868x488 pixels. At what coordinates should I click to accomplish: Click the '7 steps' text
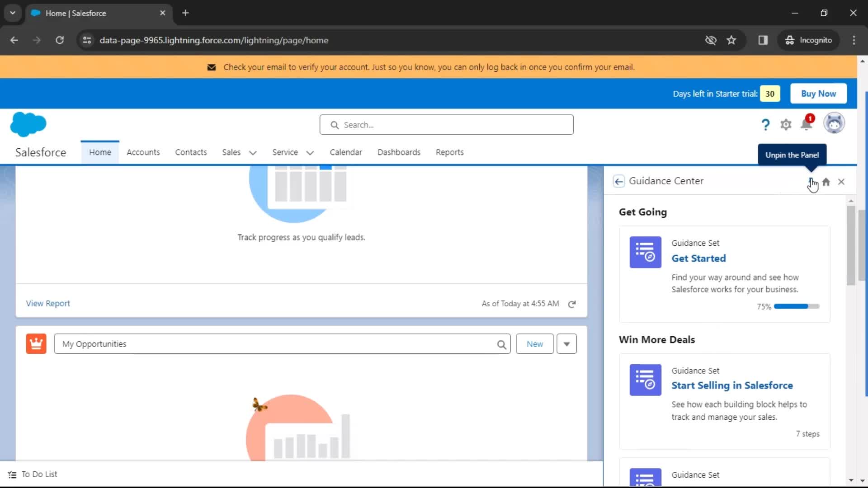(807, 434)
